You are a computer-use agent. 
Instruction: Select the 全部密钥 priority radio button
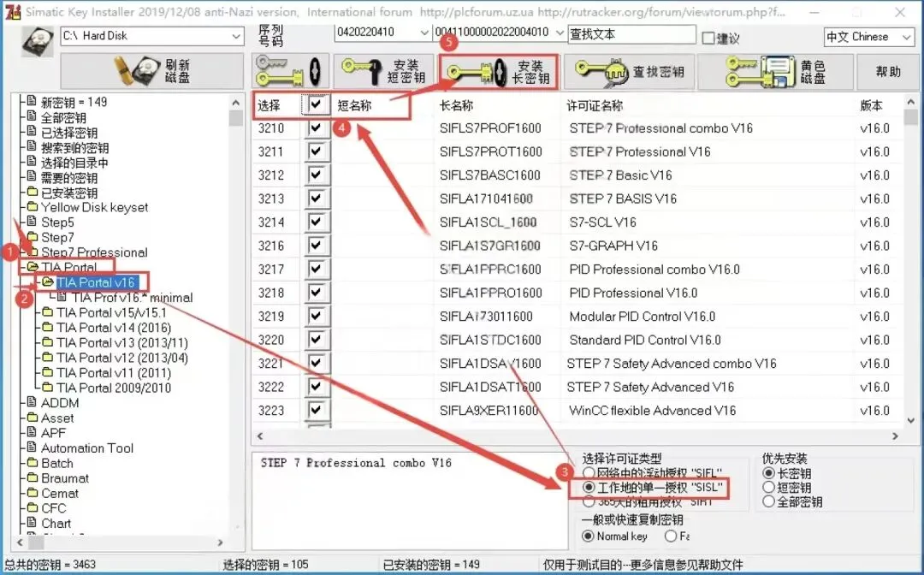(x=768, y=501)
